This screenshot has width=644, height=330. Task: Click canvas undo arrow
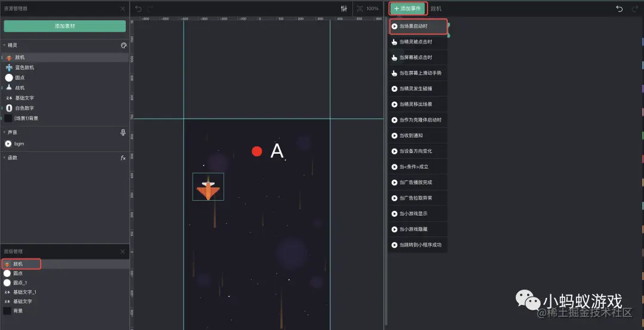[138, 8]
